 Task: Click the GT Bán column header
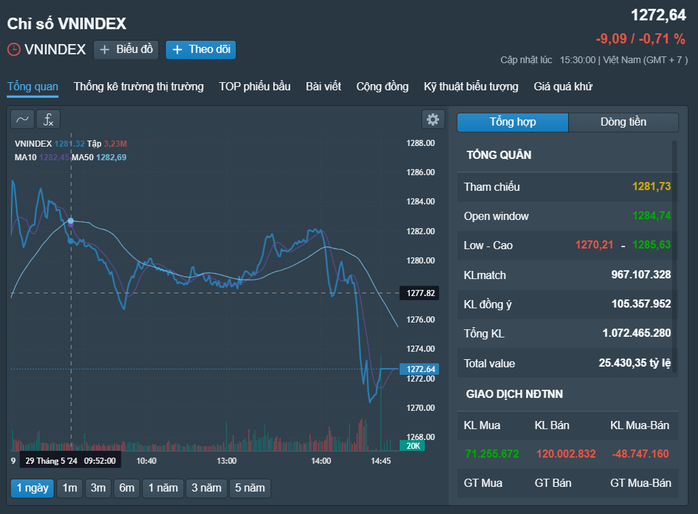tap(553, 483)
